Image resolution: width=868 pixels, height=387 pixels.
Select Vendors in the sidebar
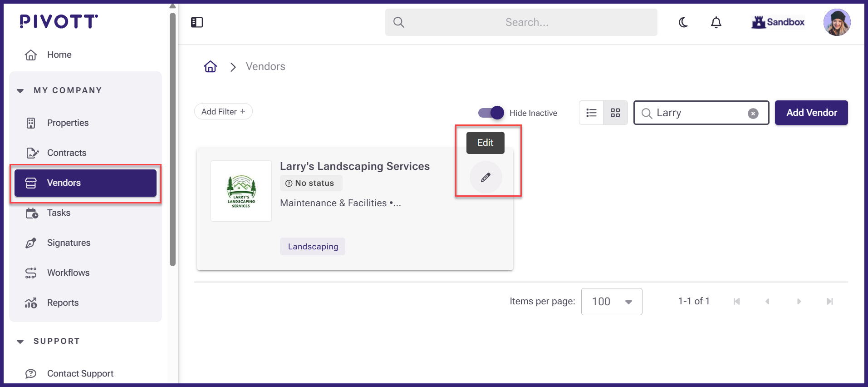(x=85, y=183)
